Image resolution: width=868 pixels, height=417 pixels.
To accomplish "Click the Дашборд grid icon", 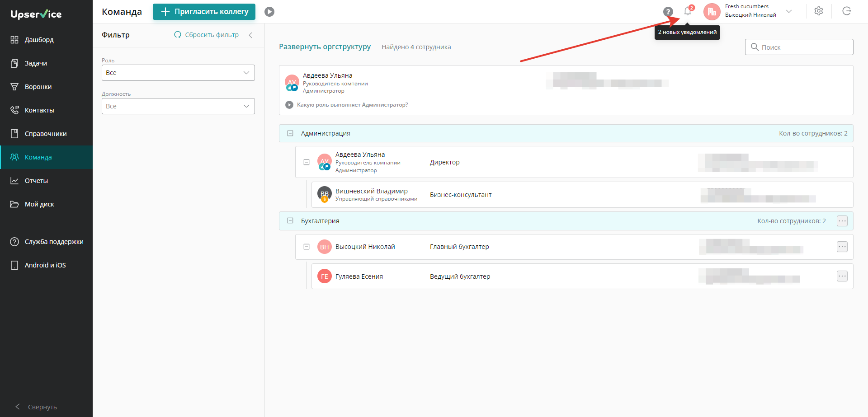I will tap(14, 40).
